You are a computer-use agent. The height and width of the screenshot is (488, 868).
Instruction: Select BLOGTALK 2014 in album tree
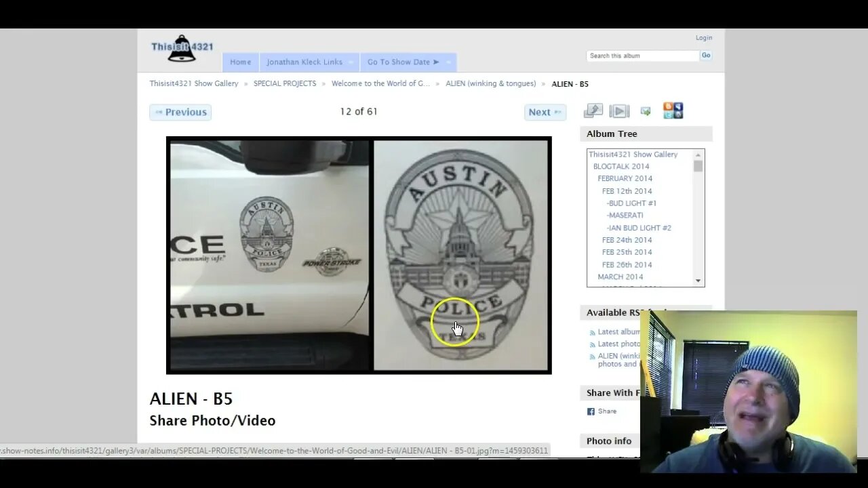[x=621, y=167]
